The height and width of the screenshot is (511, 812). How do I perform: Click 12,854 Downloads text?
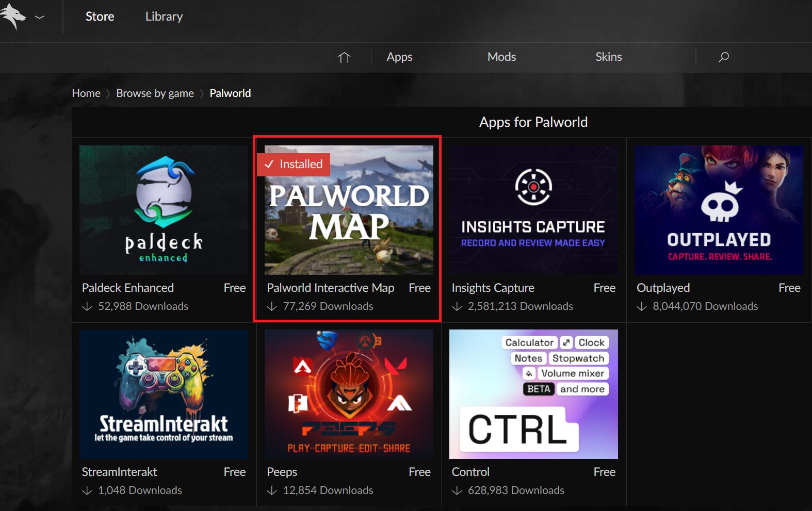click(x=328, y=490)
